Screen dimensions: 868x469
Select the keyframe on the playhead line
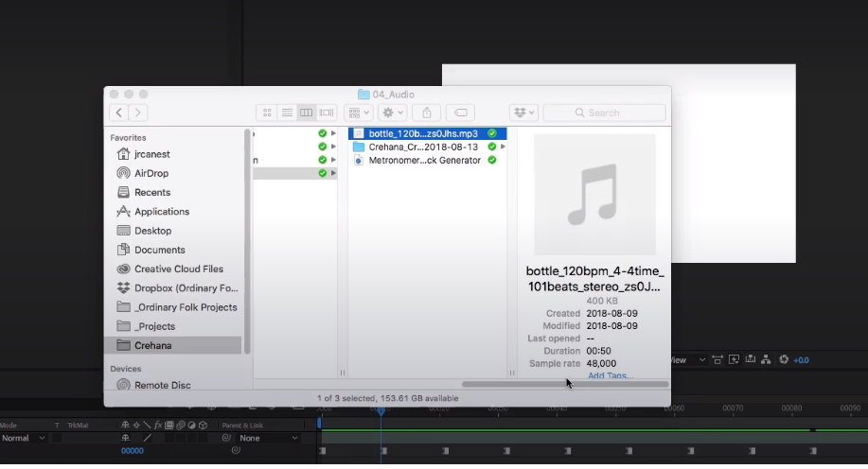click(x=383, y=451)
